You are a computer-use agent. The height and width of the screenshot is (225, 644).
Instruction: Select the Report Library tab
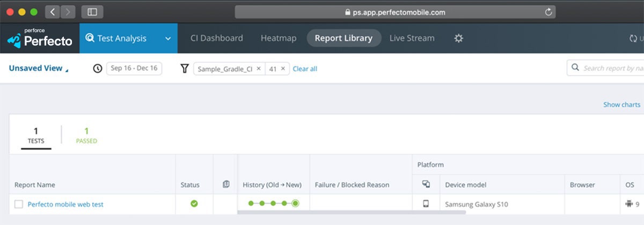tap(343, 38)
